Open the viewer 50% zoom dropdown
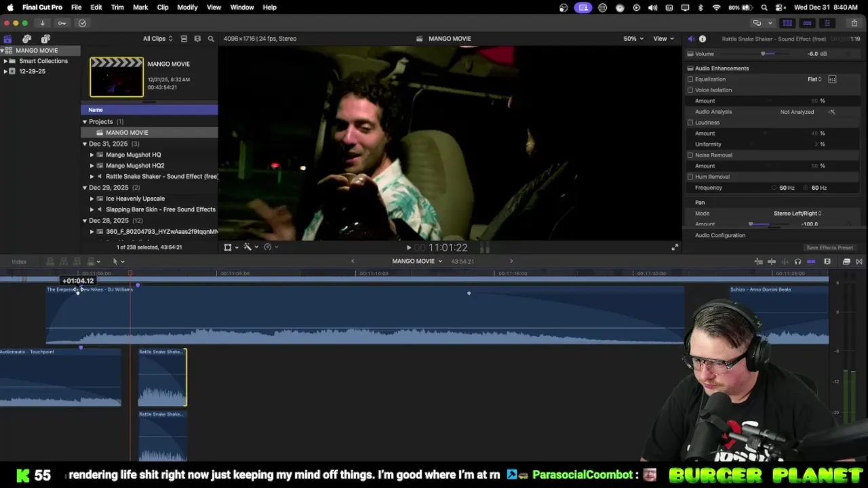The image size is (868, 488). 633,39
